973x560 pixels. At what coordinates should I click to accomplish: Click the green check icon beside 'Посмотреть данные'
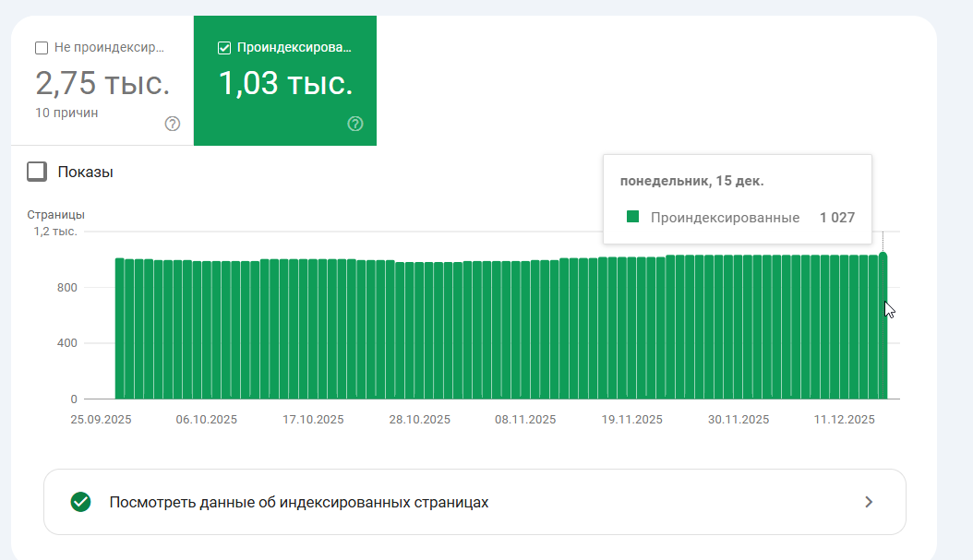[80, 502]
